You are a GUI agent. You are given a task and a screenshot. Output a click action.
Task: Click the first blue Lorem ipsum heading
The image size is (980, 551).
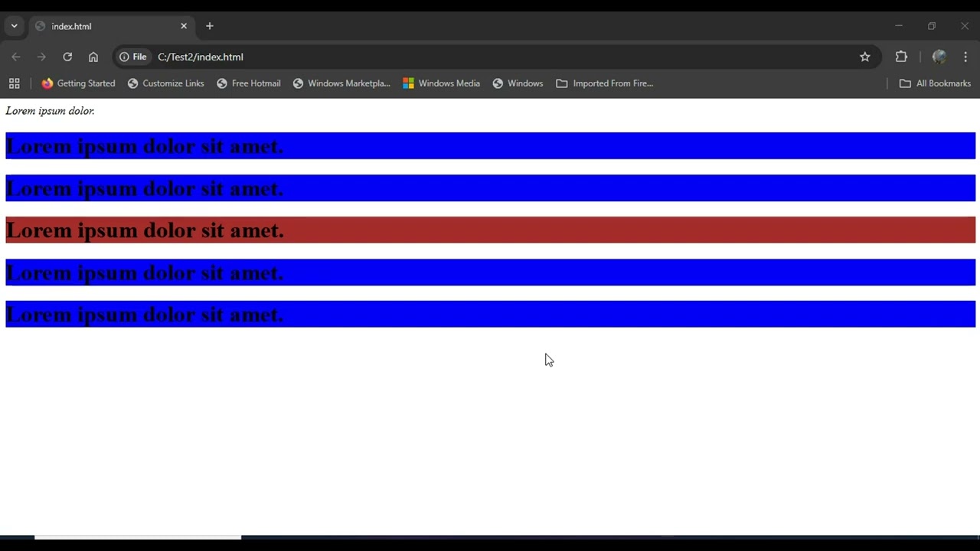pos(490,145)
